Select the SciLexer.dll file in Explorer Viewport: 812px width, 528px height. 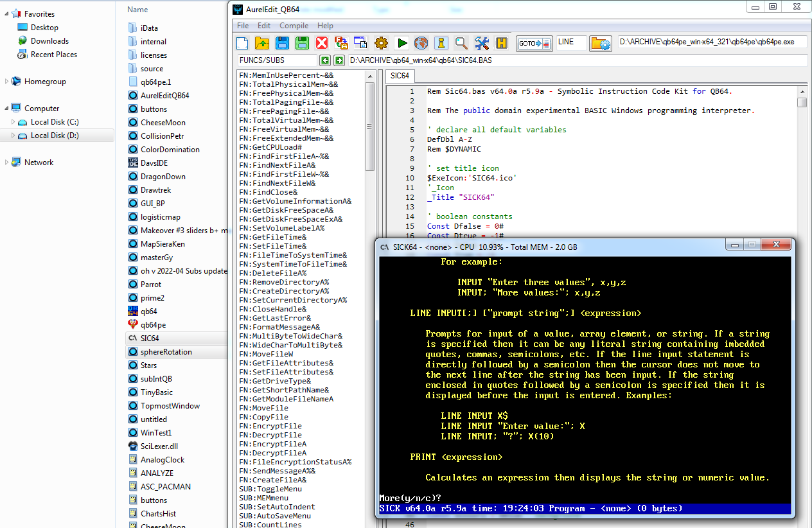159,446
